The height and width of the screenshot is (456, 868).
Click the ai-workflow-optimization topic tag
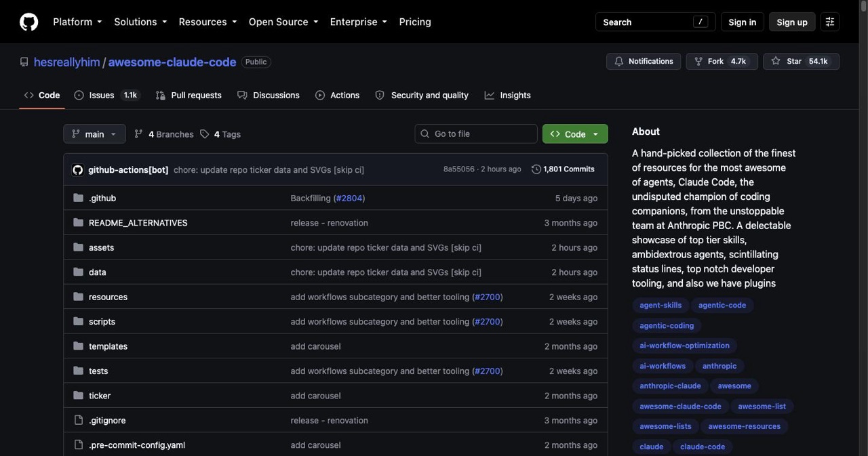(x=684, y=346)
